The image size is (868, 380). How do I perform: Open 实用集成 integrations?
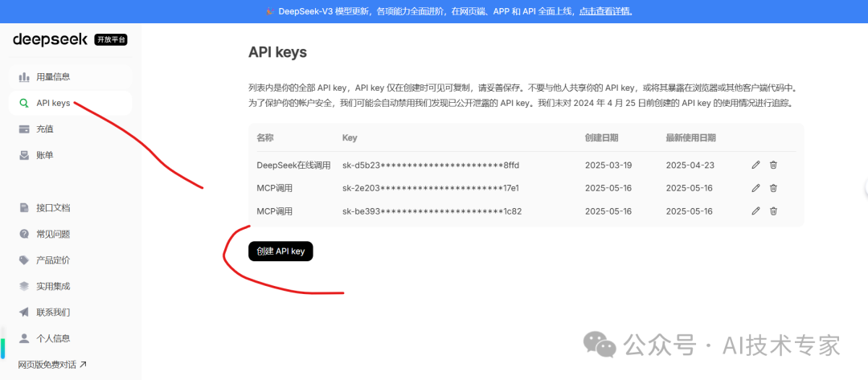coord(70,286)
